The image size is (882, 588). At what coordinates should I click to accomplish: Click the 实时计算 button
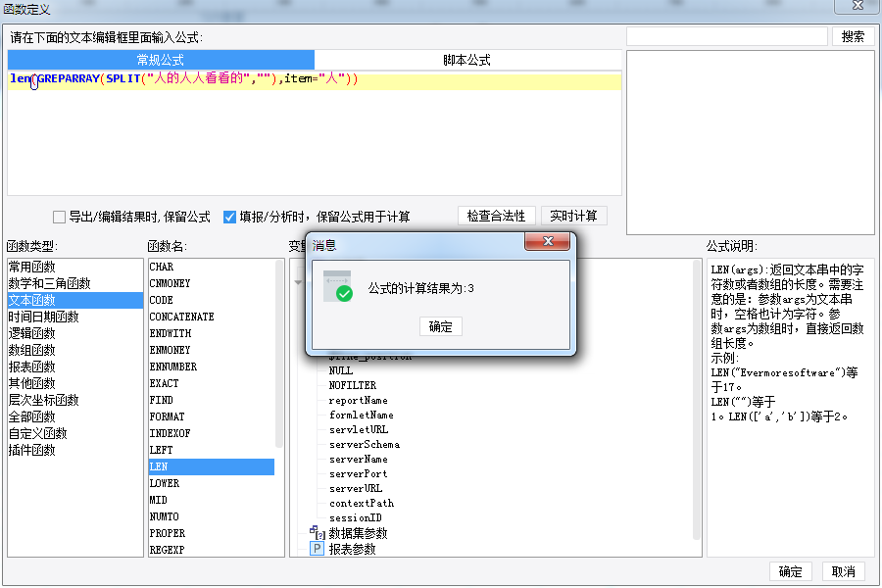[573, 216]
